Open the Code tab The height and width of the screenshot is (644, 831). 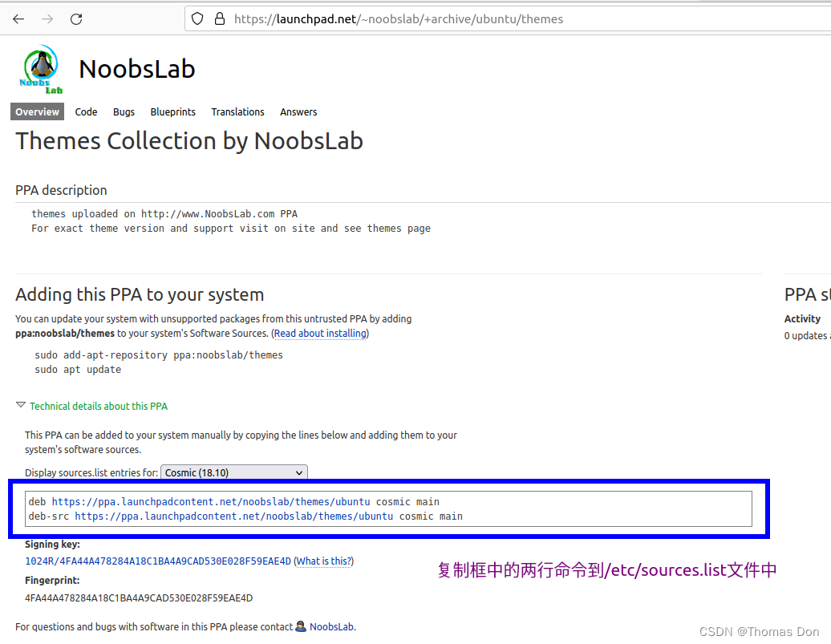click(86, 111)
